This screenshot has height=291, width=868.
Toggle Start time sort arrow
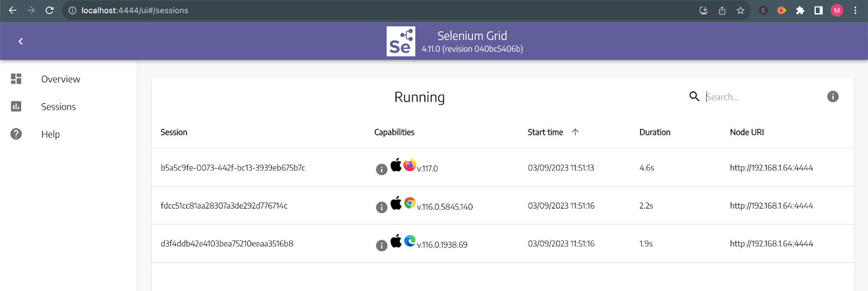pyautogui.click(x=575, y=132)
